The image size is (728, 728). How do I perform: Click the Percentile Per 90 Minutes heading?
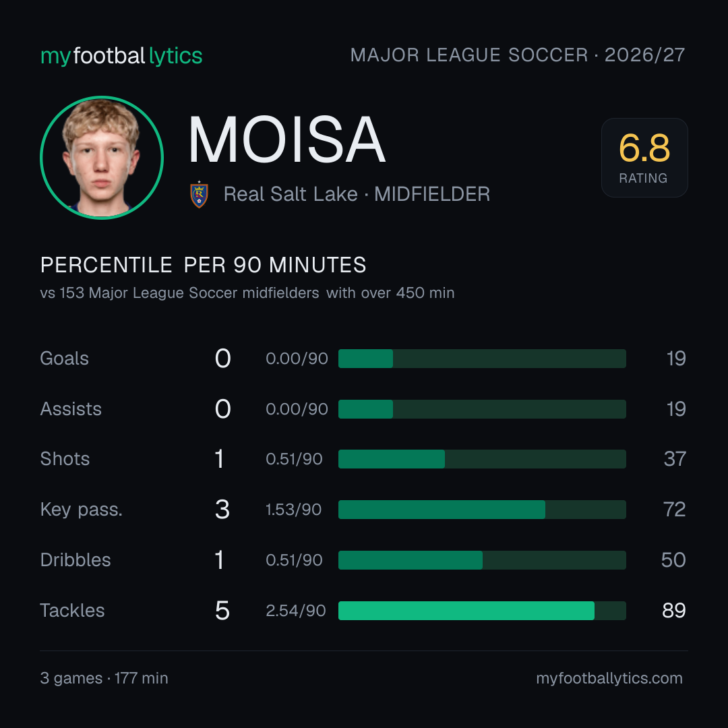204,265
